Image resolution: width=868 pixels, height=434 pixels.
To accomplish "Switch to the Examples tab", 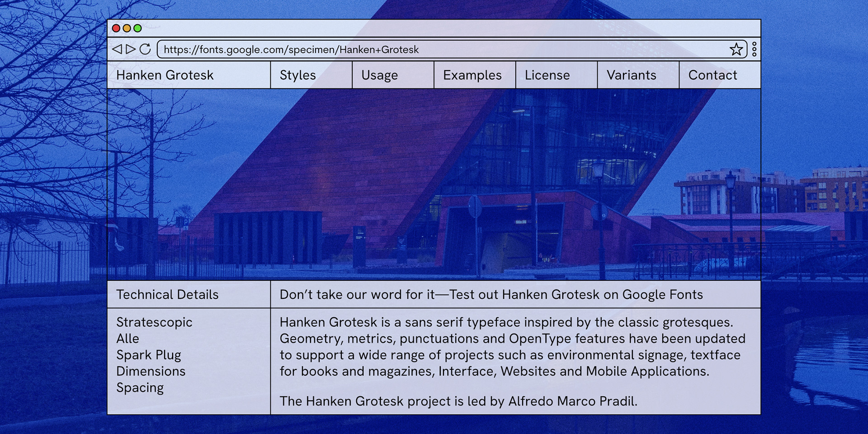I will point(475,75).
